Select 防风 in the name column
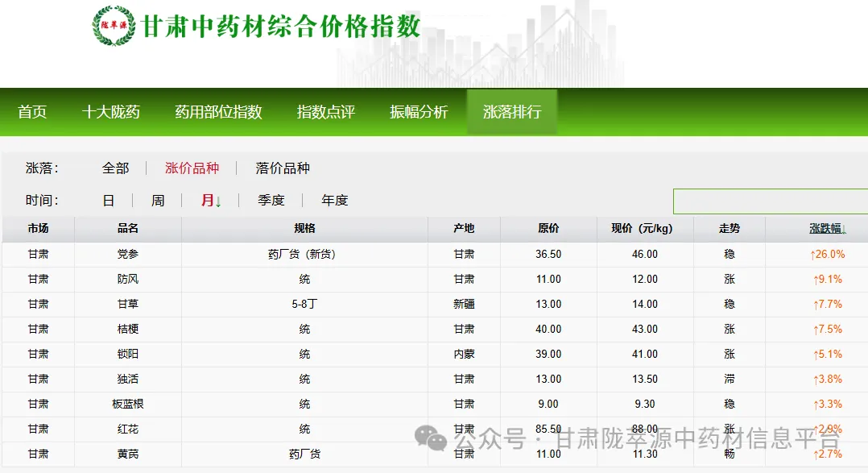 pos(128,279)
